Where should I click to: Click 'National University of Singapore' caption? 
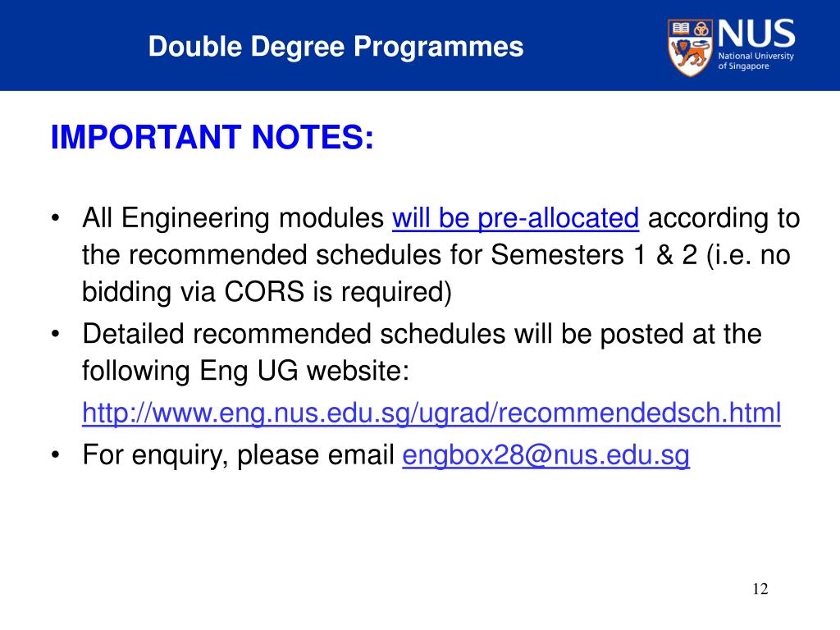point(756,61)
